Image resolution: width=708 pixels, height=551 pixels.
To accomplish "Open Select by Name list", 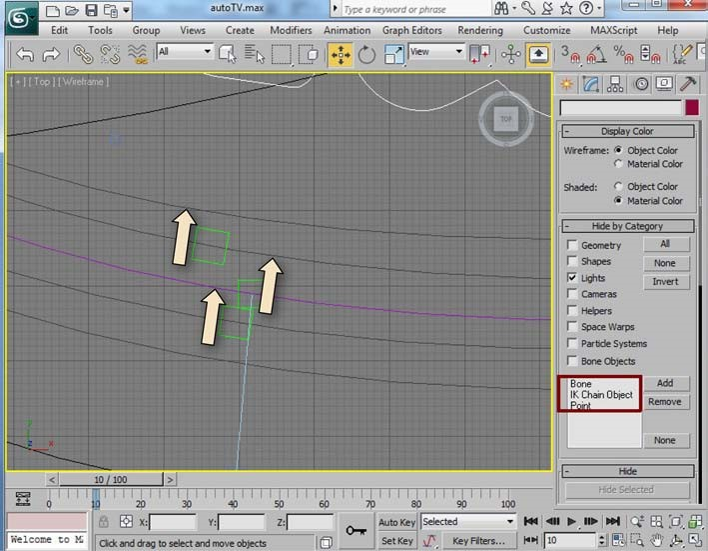I will 254,54.
